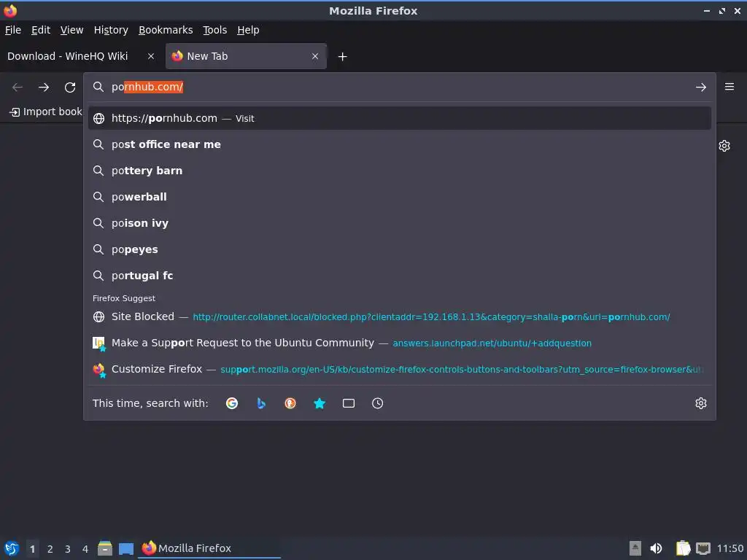Switch to workspace 1
The height and width of the screenshot is (560, 747).
pos(32,549)
